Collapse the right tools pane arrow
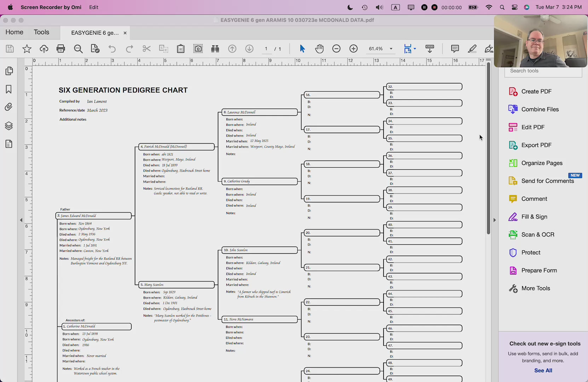 [494, 220]
